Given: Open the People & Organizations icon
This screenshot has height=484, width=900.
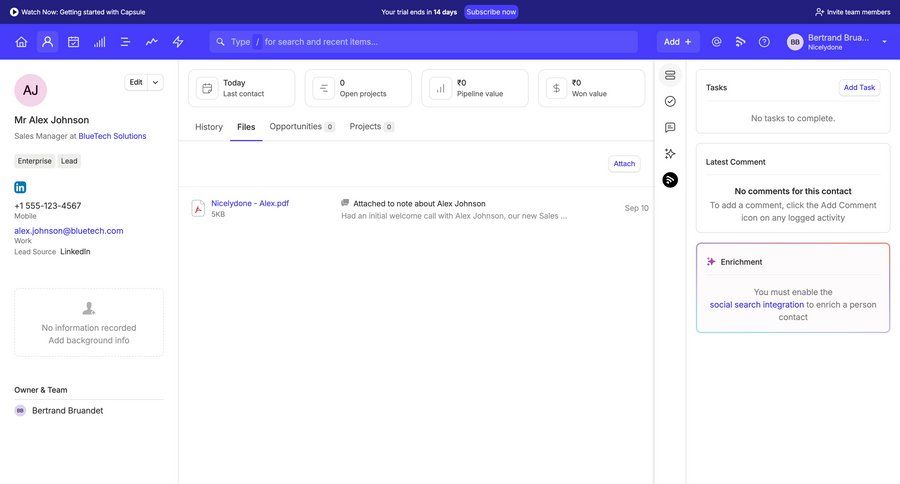Looking at the screenshot, I should [48, 42].
